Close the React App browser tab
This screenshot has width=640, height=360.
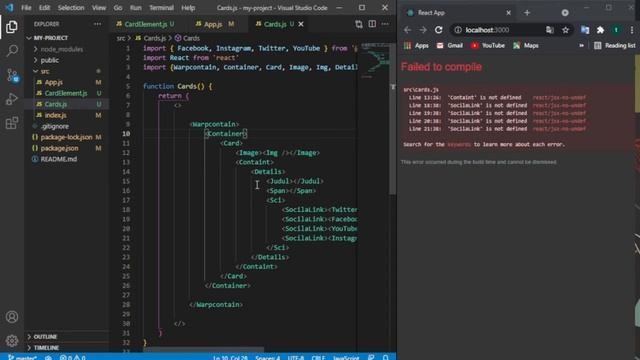tap(509, 13)
